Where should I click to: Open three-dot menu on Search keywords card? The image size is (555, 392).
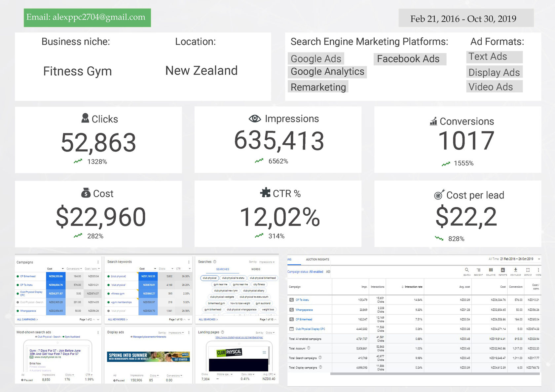[x=189, y=262]
